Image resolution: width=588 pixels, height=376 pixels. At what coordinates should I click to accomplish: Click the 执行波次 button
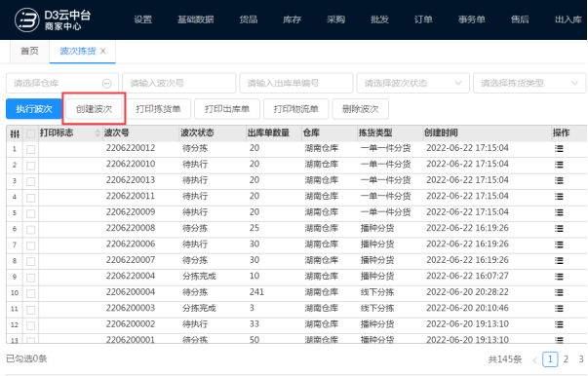pos(34,109)
